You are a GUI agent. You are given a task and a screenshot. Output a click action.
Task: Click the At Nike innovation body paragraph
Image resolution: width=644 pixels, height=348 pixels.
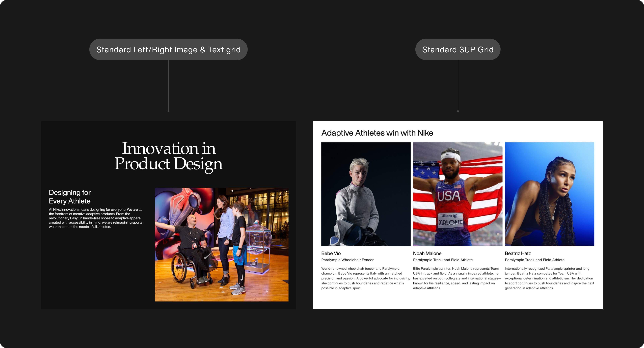pyautogui.click(x=95, y=218)
